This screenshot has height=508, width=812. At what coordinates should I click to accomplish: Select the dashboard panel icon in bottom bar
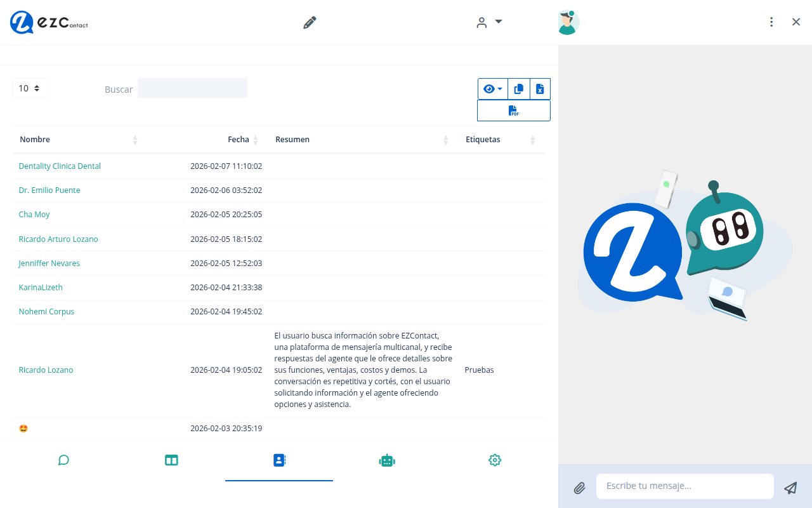click(x=171, y=460)
